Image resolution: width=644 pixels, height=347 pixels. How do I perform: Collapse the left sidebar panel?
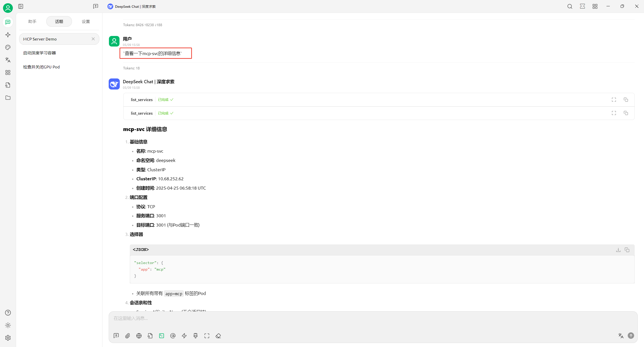coord(21,6)
